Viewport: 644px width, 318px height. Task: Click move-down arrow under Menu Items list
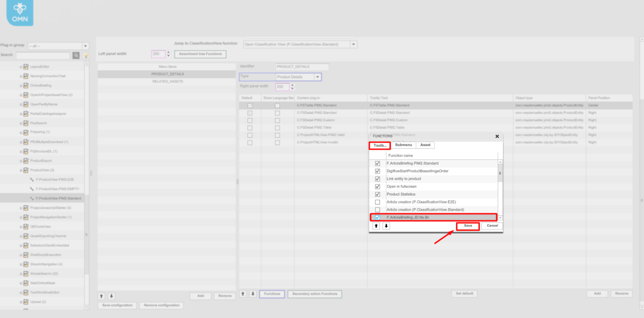[111, 296]
